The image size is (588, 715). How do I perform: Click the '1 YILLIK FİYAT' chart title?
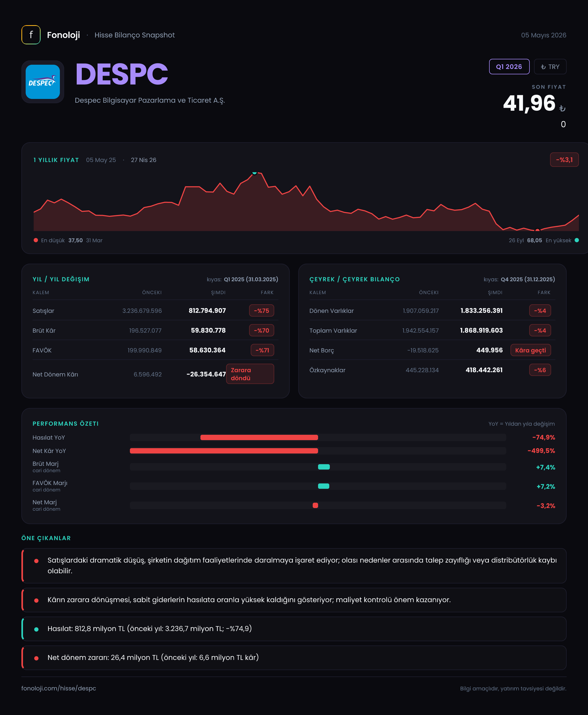click(56, 160)
